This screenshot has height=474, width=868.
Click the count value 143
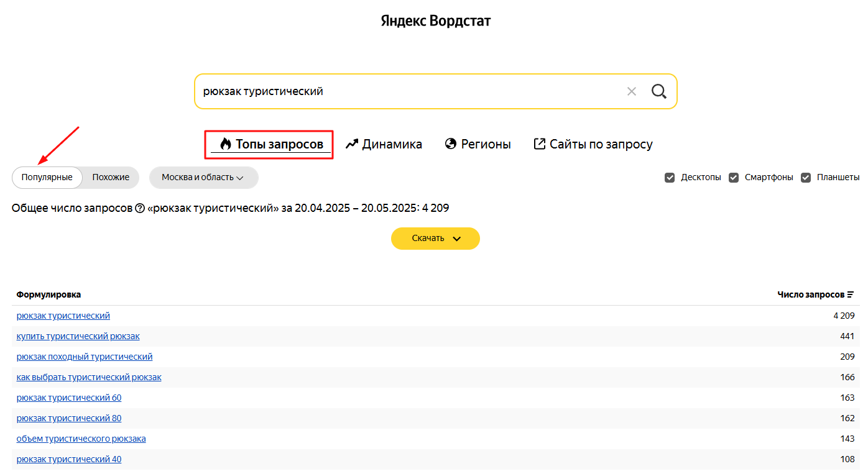tap(847, 439)
